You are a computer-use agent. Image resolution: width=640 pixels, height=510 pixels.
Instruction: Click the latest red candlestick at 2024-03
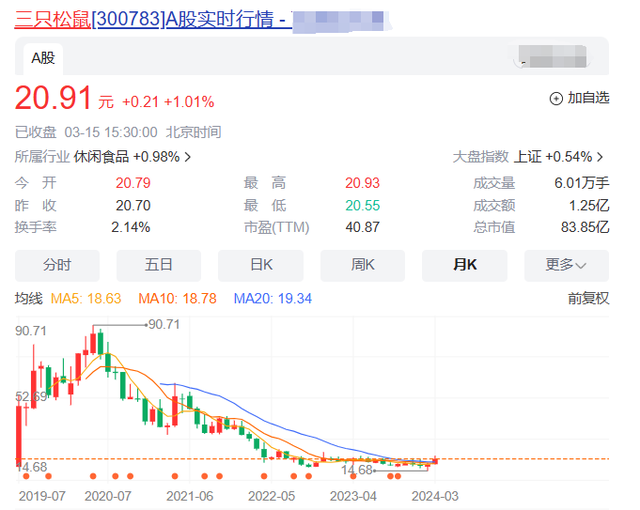point(435,461)
